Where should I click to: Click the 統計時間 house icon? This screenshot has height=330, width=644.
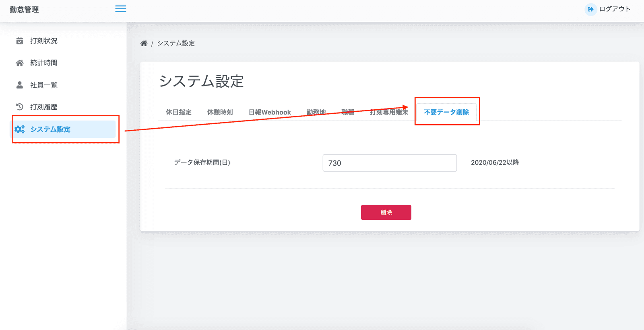[19, 63]
